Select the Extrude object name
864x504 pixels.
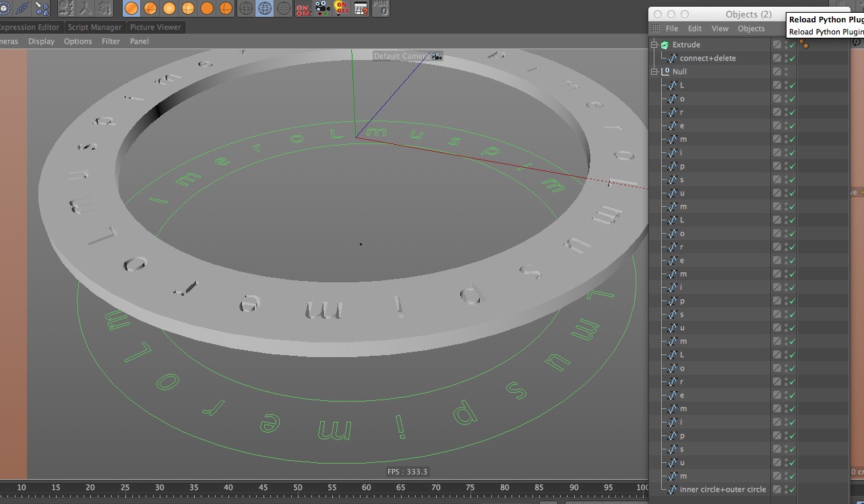click(x=686, y=44)
